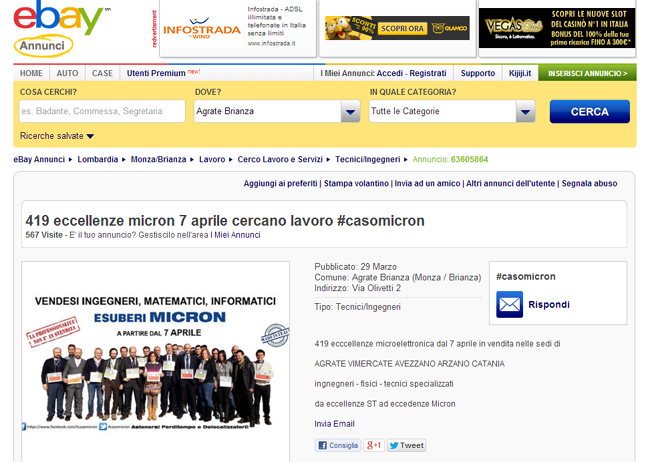Click the Invia Email link
The image size is (650, 462).
[x=334, y=424]
